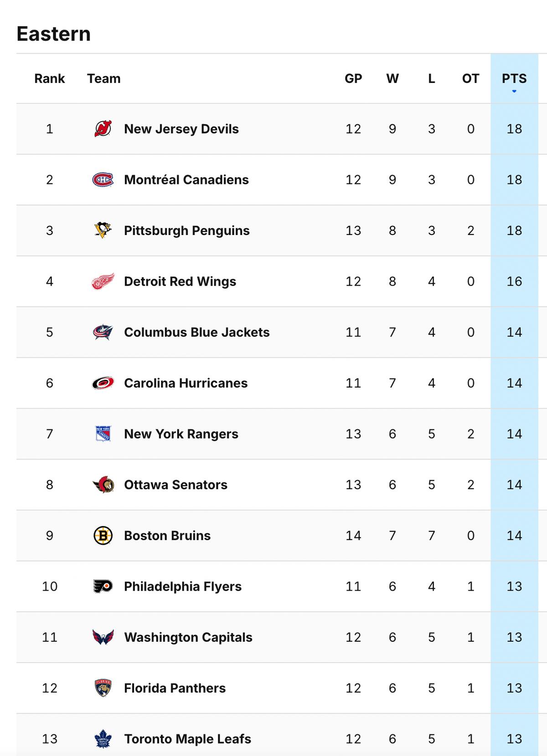
Task: Sort standings by PTS column
Action: [514, 79]
